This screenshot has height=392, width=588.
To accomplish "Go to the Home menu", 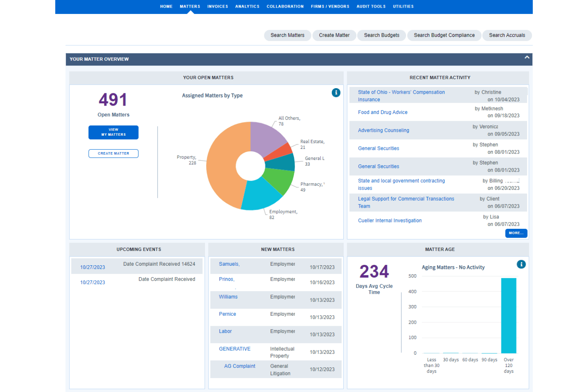I will point(166,6).
